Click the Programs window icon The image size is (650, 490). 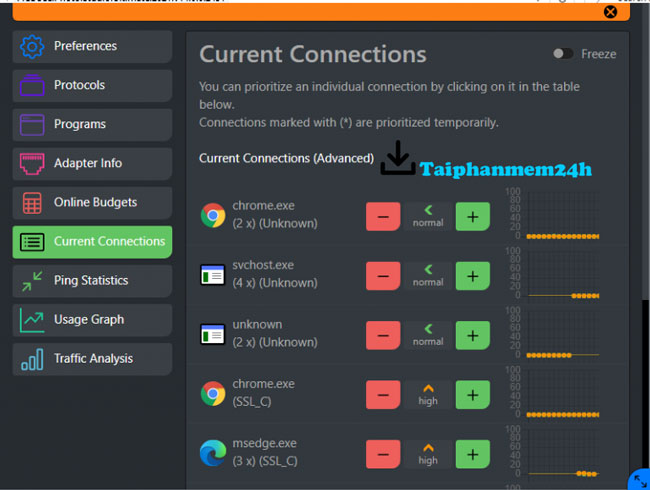[x=32, y=124]
